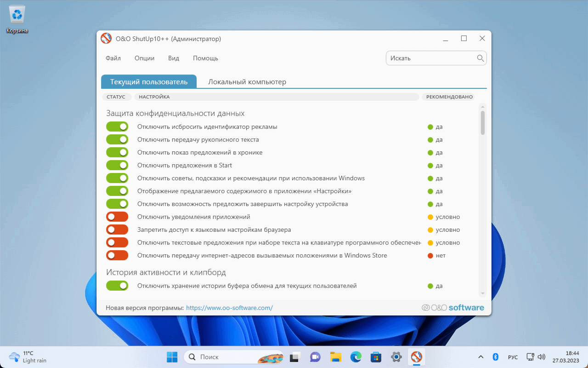Click the O&O software logo in the footer
588x368 pixels.
click(x=453, y=308)
